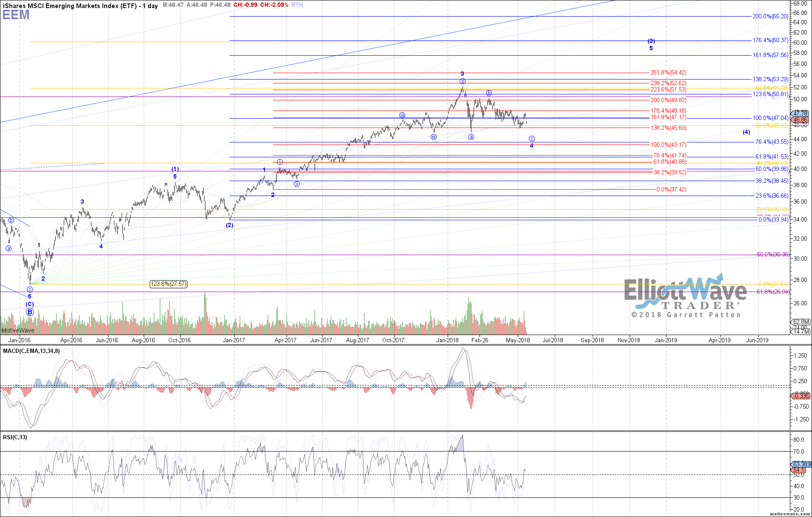
Task: Select the red 200.0%(49.82) label
Action: [x=668, y=100]
